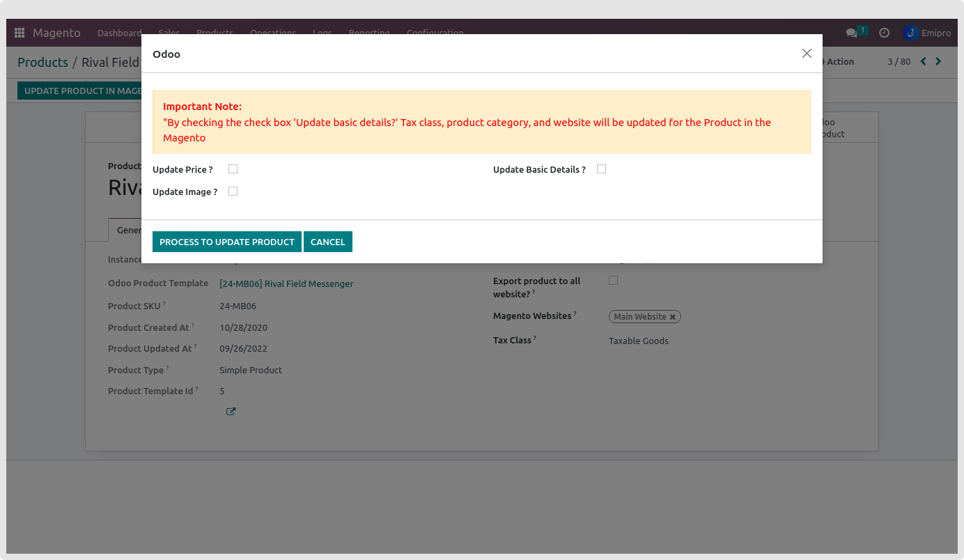The height and width of the screenshot is (560, 964).
Task: Go to the next record arrow
Action: tap(938, 61)
